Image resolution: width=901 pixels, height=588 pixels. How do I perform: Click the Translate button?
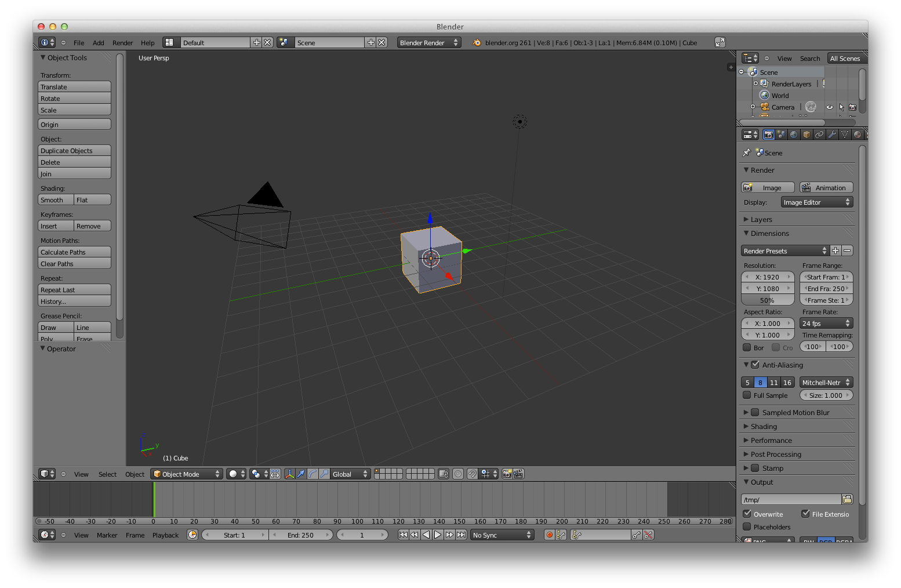(x=74, y=86)
